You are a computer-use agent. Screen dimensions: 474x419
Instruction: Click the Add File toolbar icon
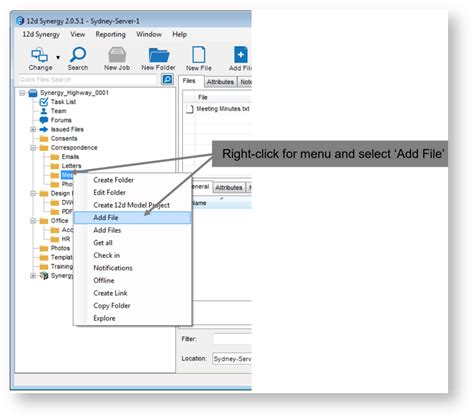click(x=241, y=55)
